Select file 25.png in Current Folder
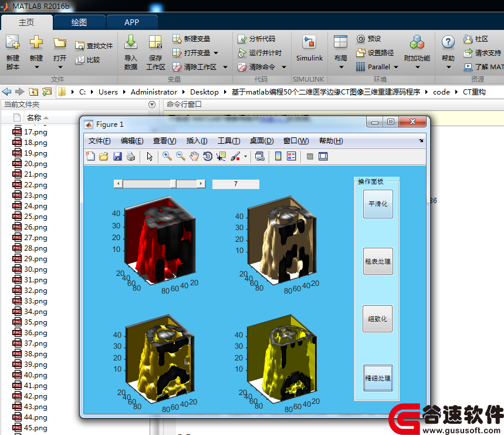This screenshot has width=504, height=435. [x=36, y=217]
